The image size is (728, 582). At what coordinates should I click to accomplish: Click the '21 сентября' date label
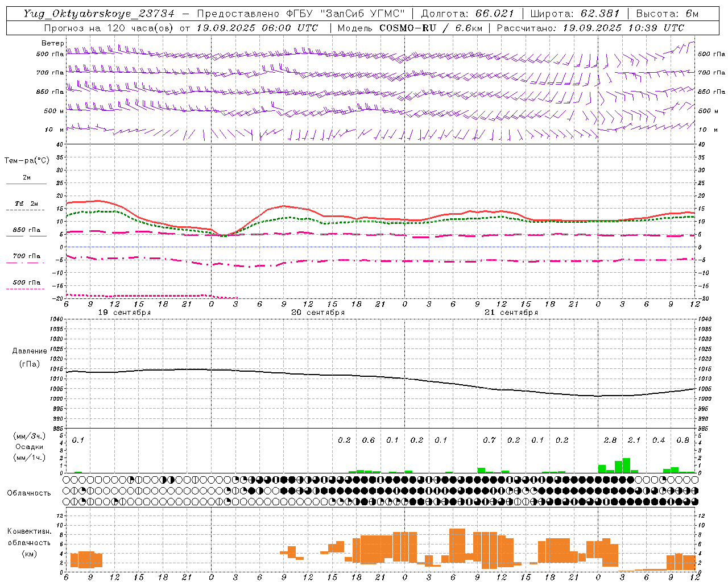(511, 313)
